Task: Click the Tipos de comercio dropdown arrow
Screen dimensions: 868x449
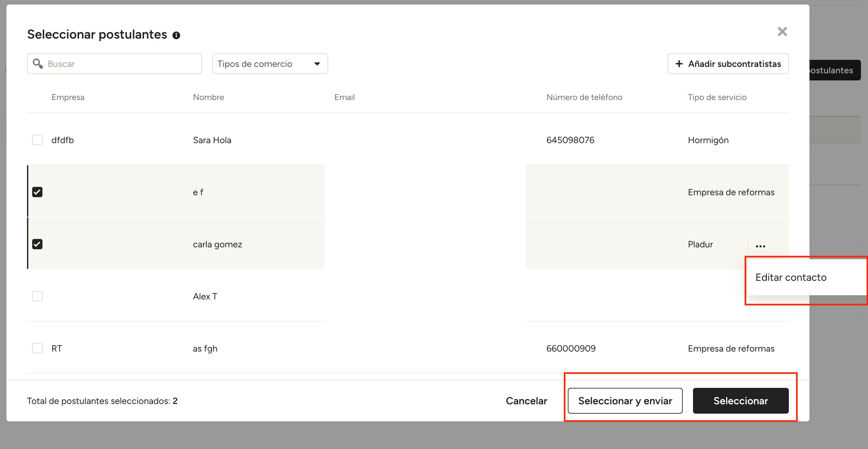Action: pyautogui.click(x=317, y=64)
